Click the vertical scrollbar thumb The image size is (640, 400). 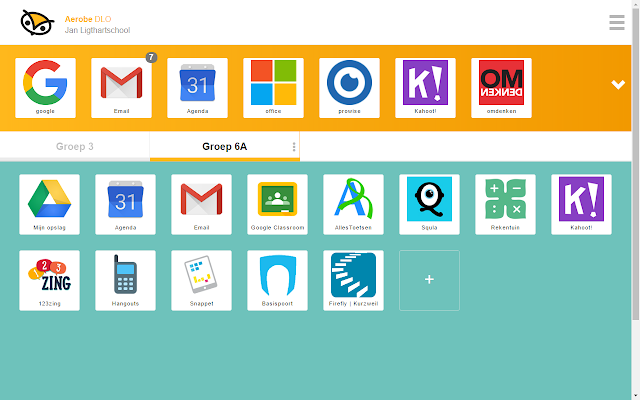(636, 163)
